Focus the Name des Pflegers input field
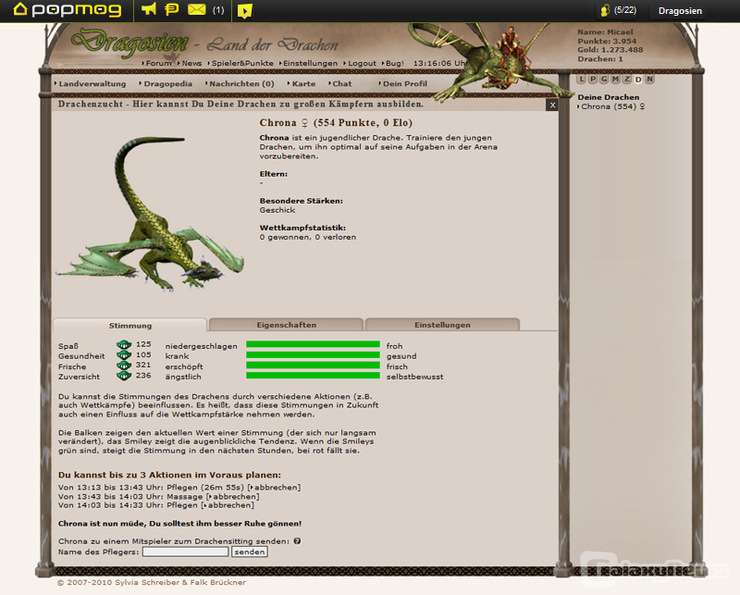This screenshot has height=595, width=740. (185, 552)
